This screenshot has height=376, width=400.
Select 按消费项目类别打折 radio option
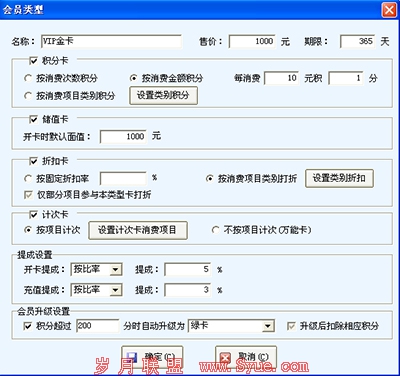pyautogui.click(x=209, y=179)
